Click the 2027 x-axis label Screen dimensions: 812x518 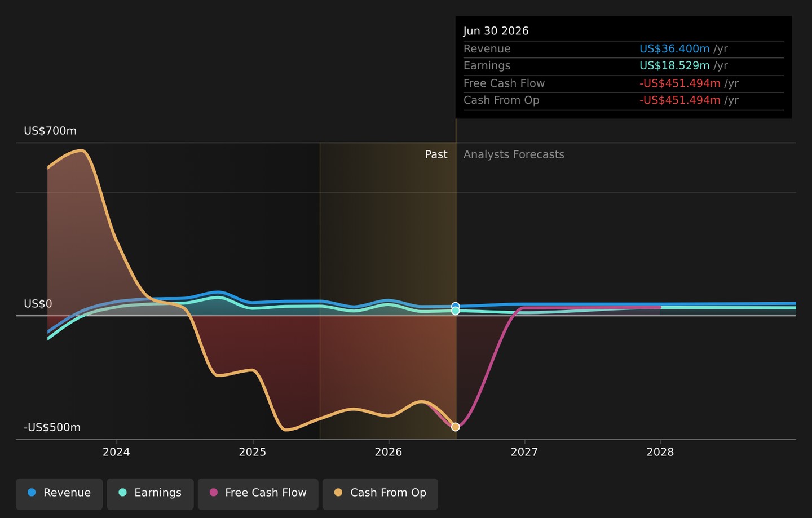(524, 452)
